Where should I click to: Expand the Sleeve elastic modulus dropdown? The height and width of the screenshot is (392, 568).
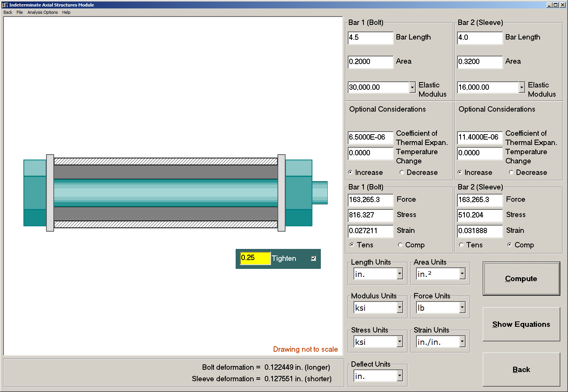click(521, 87)
